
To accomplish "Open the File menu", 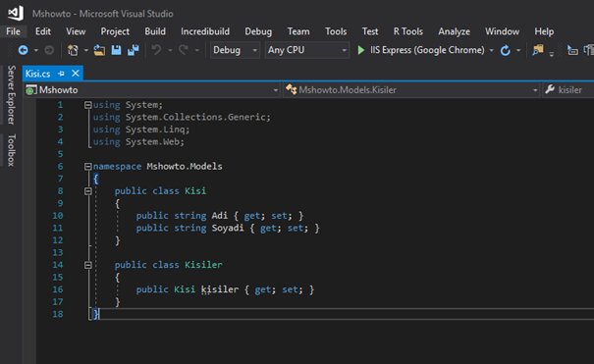I will (14, 31).
